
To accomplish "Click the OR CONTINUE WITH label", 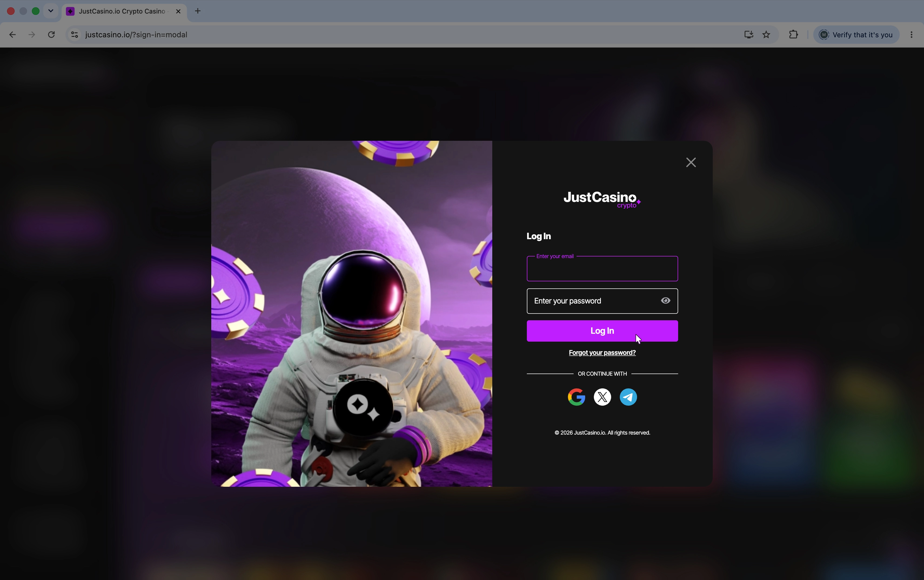I will point(602,374).
